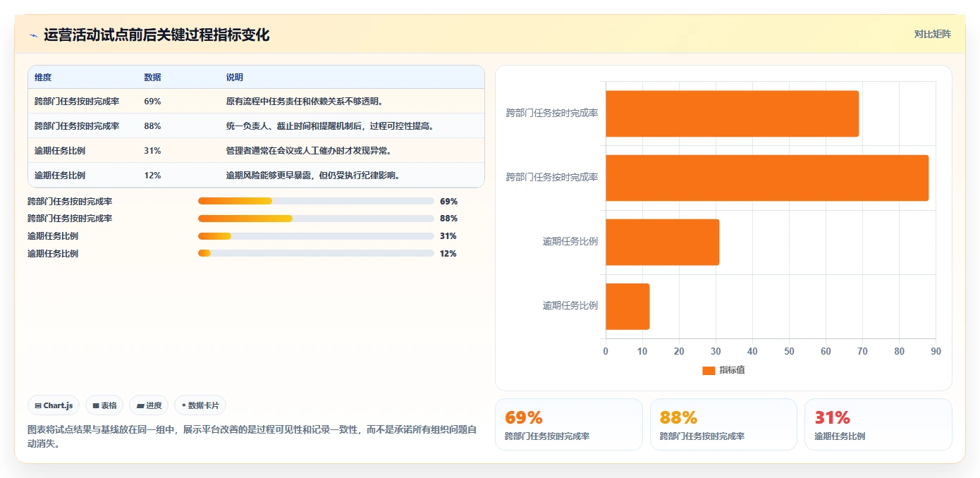Click the title 运营活动试点前后关键过程指标变化
Image resolution: width=980 pixels, height=478 pixels.
pyautogui.click(x=157, y=35)
